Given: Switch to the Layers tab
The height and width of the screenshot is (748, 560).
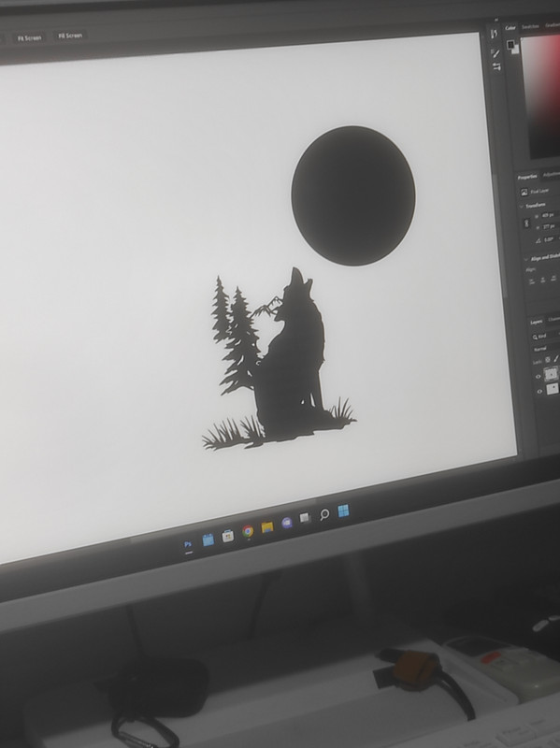Looking at the screenshot, I should click(x=537, y=322).
